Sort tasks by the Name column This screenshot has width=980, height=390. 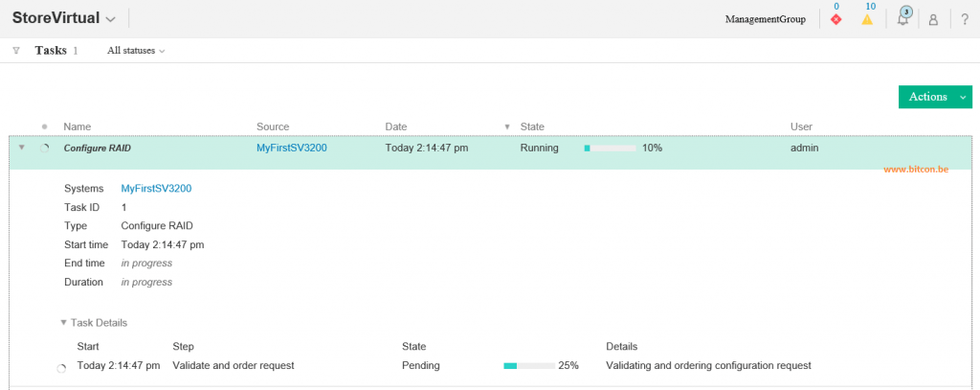[77, 126]
